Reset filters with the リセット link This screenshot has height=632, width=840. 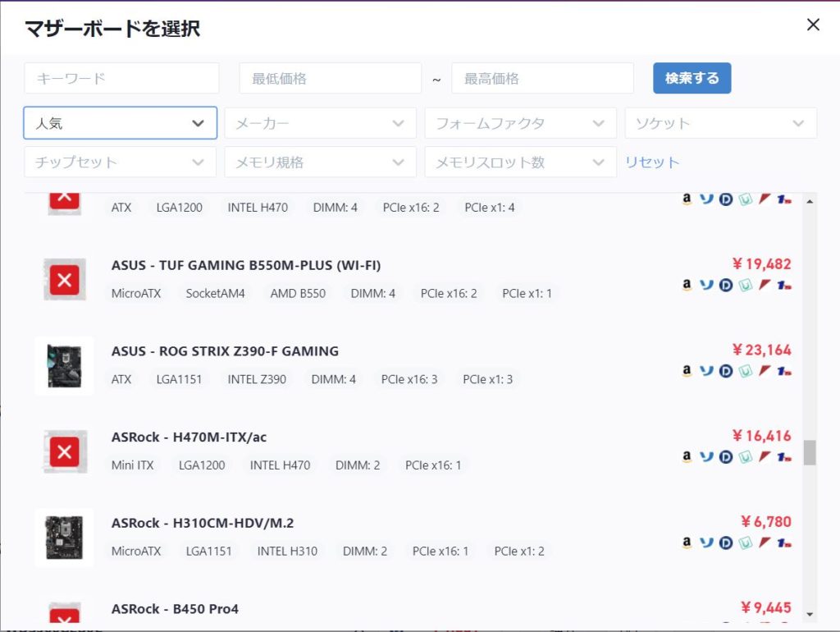point(652,162)
